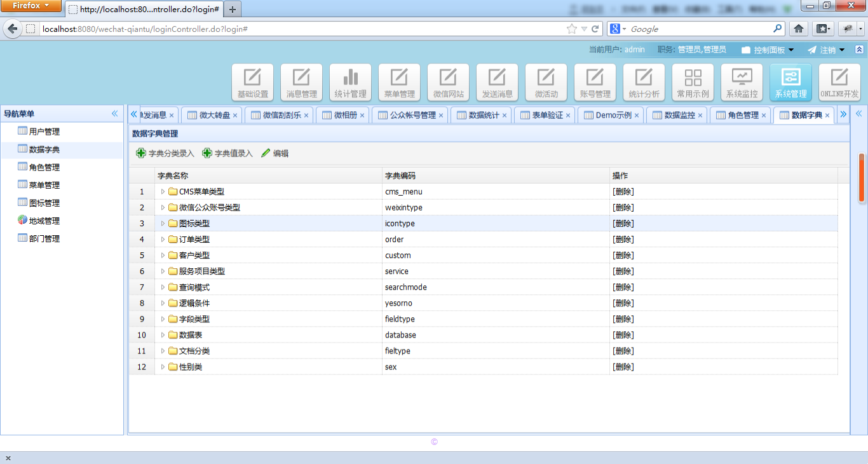Expand the 服务项目类型 tree node
868x464 pixels.
[x=163, y=271]
